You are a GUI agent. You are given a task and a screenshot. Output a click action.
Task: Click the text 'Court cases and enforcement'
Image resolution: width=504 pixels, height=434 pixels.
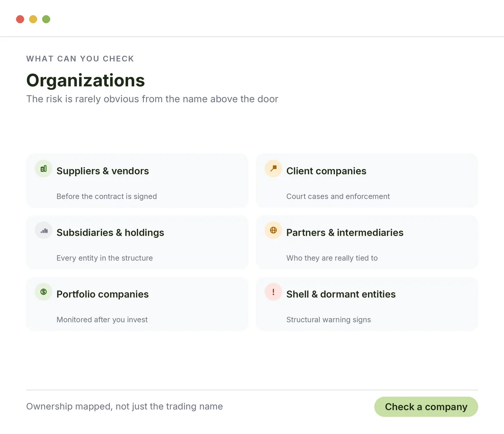coord(338,197)
